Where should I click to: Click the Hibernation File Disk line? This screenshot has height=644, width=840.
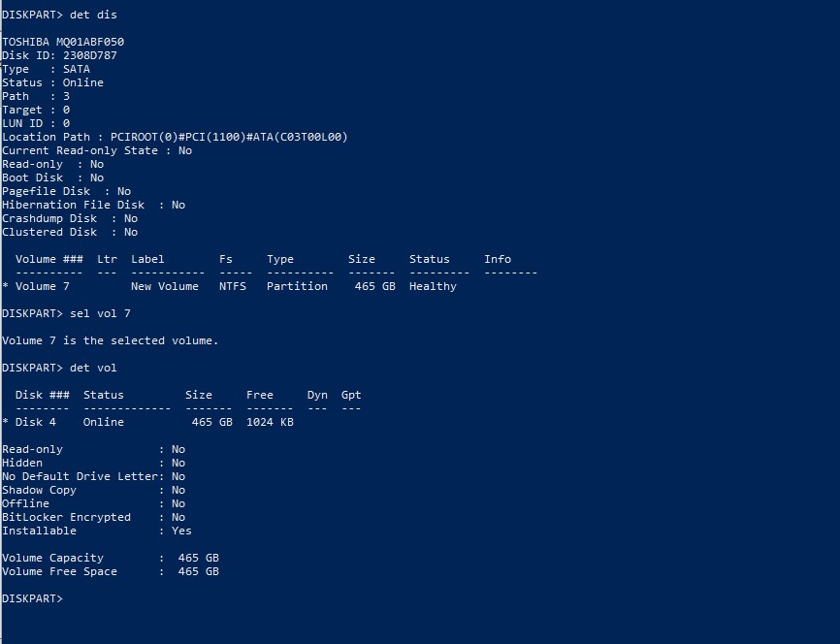tap(93, 205)
